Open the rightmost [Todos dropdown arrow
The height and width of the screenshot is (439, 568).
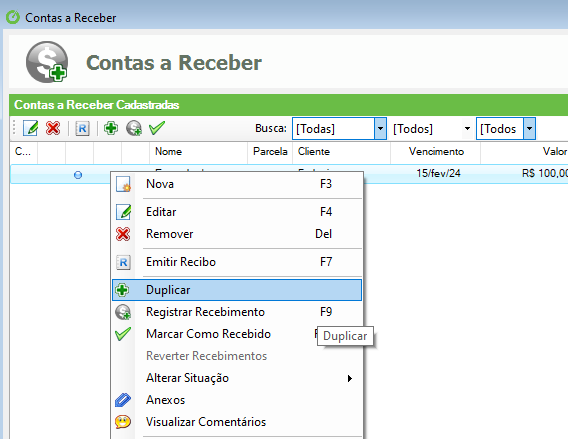(529, 128)
